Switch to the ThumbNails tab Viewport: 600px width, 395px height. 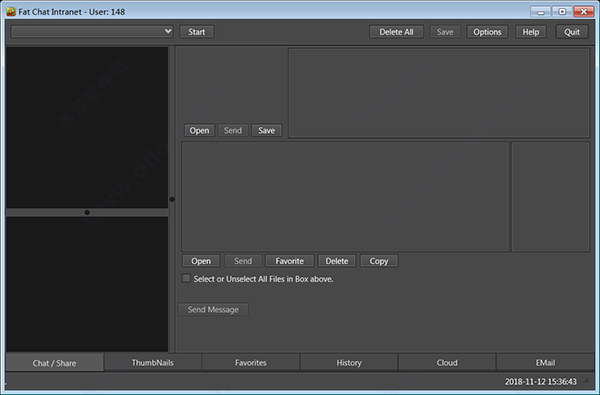(x=153, y=362)
